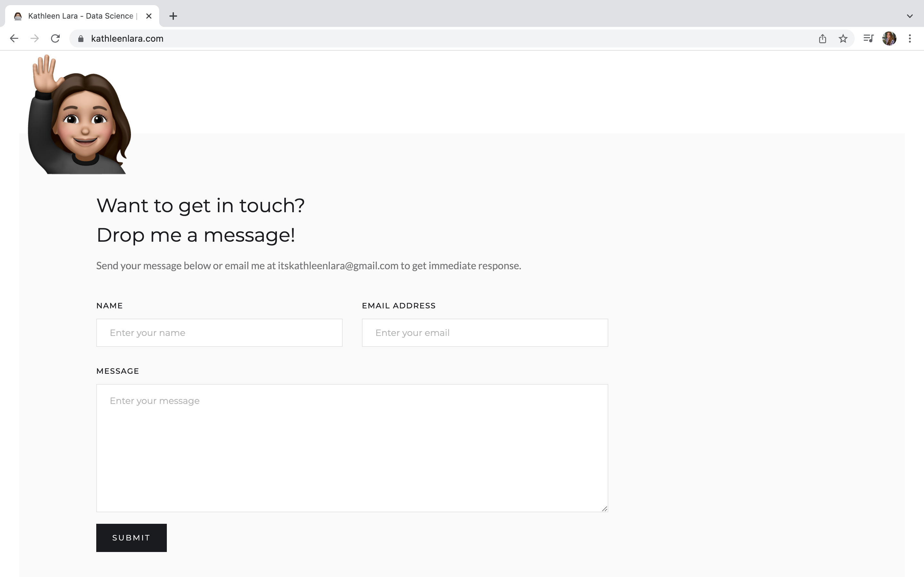Click the browser back arrow
This screenshot has height=577, width=924.
(x=14, y=38)
